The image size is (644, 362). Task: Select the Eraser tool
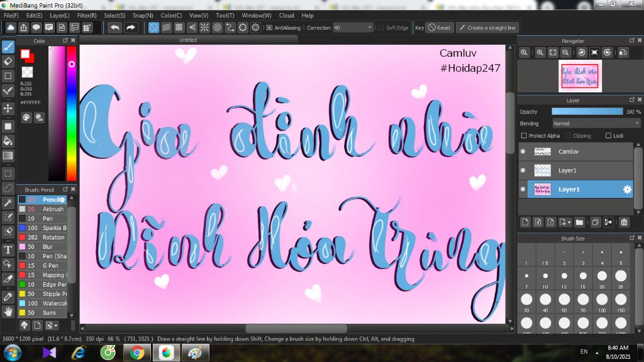8,62
